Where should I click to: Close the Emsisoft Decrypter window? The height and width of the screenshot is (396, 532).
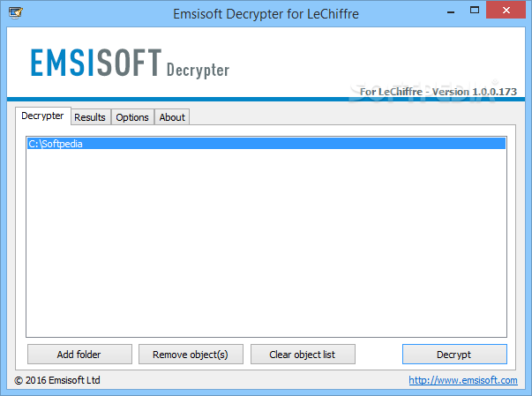pos(506,11)
